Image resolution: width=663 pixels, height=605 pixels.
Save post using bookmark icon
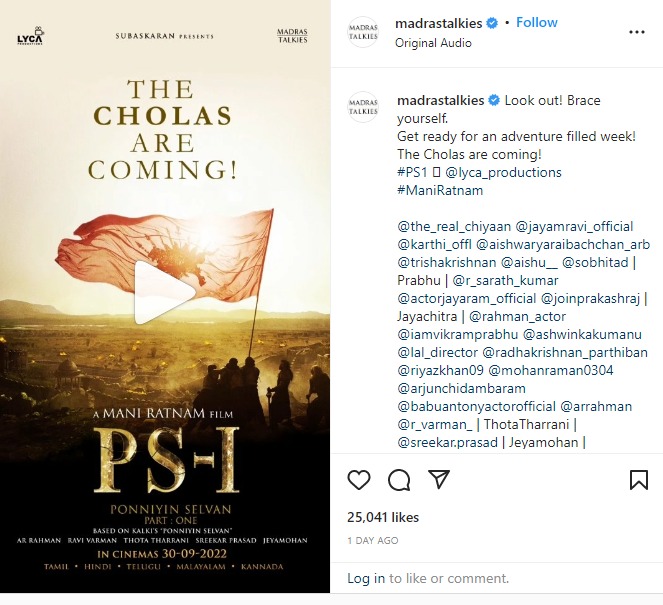(638, 480)
